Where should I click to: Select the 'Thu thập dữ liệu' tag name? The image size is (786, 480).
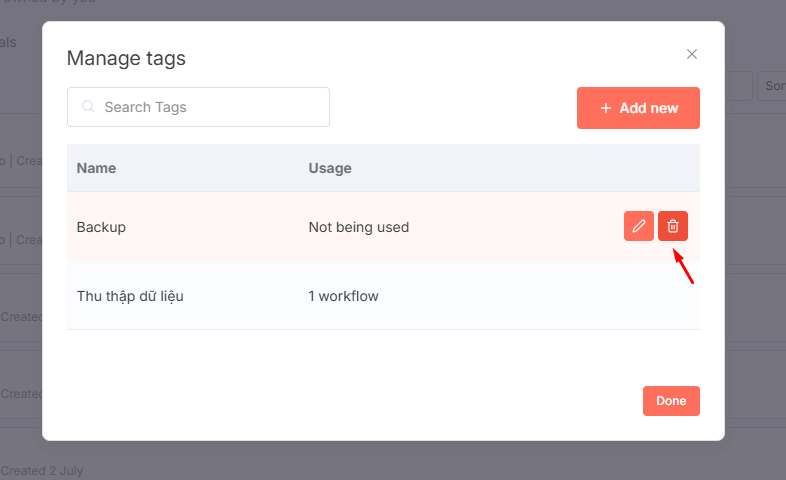[130, 296]
